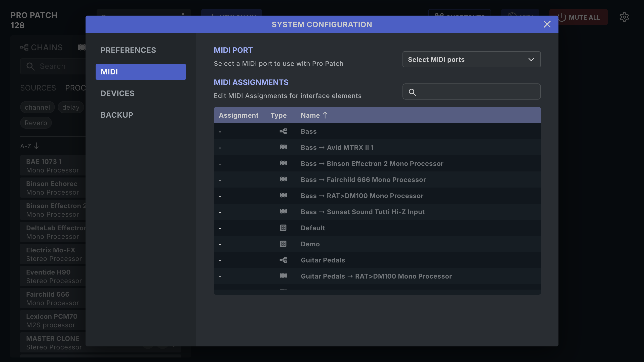The height and width of the screenshot is (362, 644).
Task: Open settings gear in the main window
Action: 624,17
